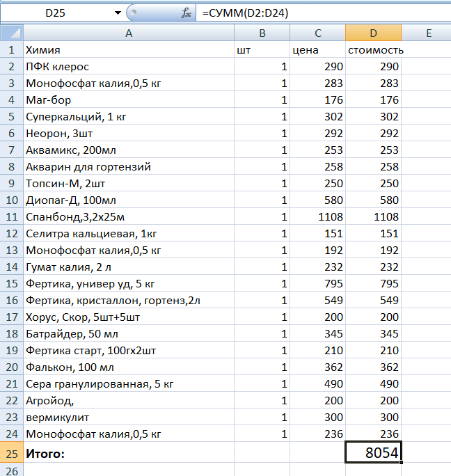The width and height of the screenshot is (451, 476).
Task: Click cell 'Фертика, кристаллон, гортенз,2л'
Action: click(129, 300)
